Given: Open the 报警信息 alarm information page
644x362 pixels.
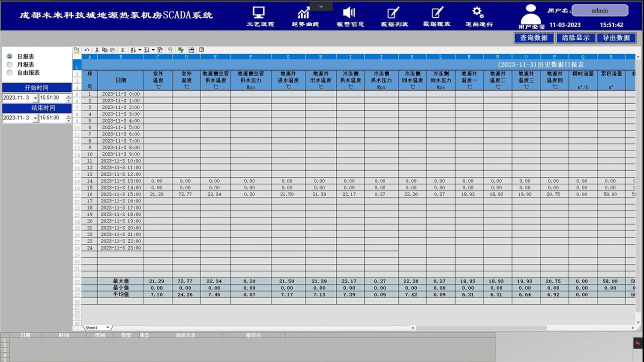Looking at the screenshot, I should (349, 17).
